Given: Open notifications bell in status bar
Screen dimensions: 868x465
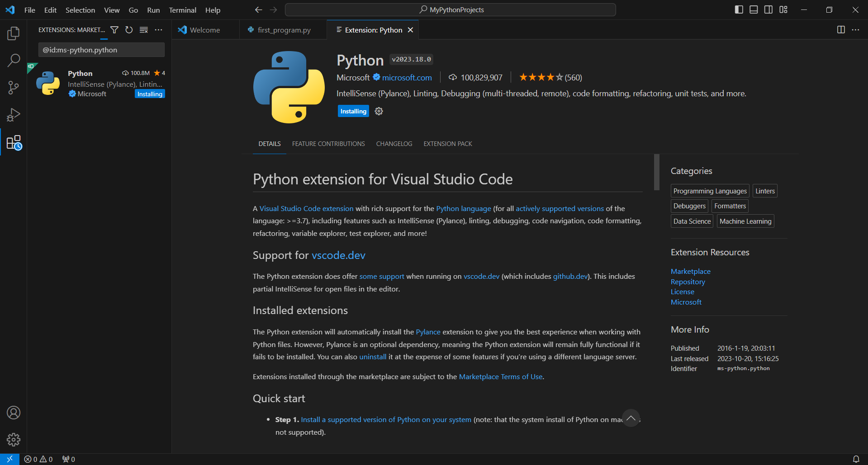Looking at the screenshot, I should 856,459.
